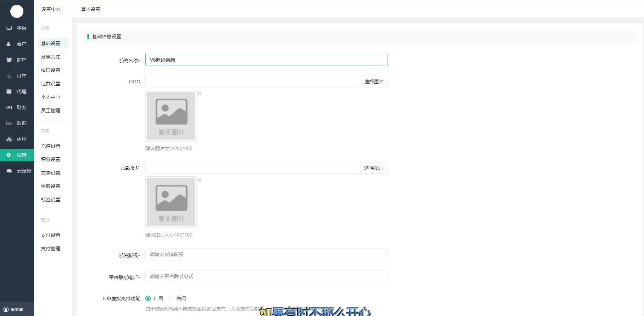Click the LOGO placeholder thumbnail
The image size is (644, 316).
[171, 116]
